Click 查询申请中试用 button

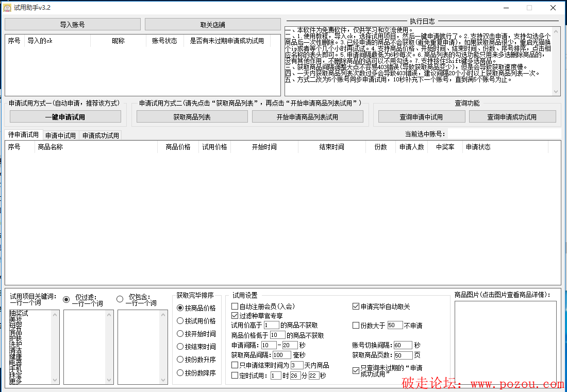click(421, 117)
